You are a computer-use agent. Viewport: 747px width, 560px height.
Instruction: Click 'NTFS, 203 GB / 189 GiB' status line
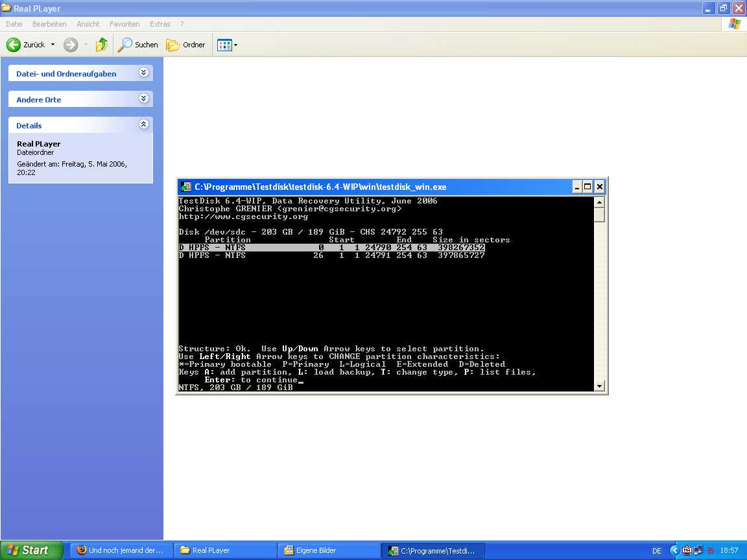tap(236, 388)
